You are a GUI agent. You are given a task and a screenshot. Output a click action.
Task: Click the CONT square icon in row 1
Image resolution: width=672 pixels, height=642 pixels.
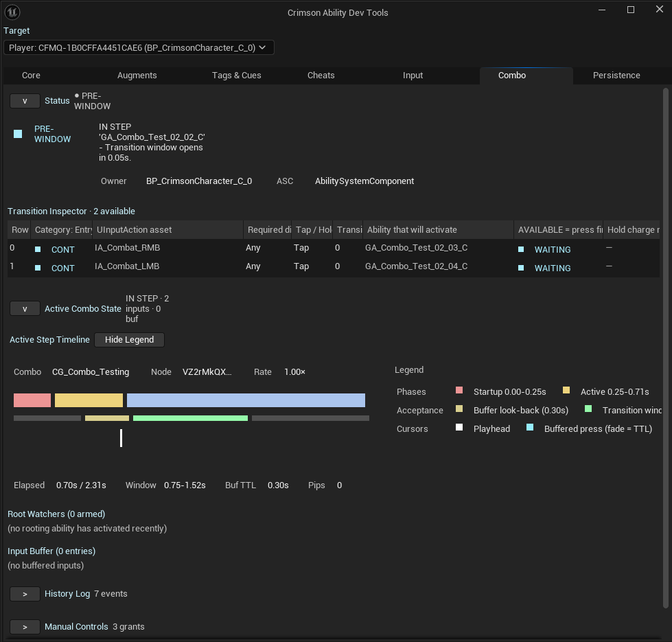[38, 268]
